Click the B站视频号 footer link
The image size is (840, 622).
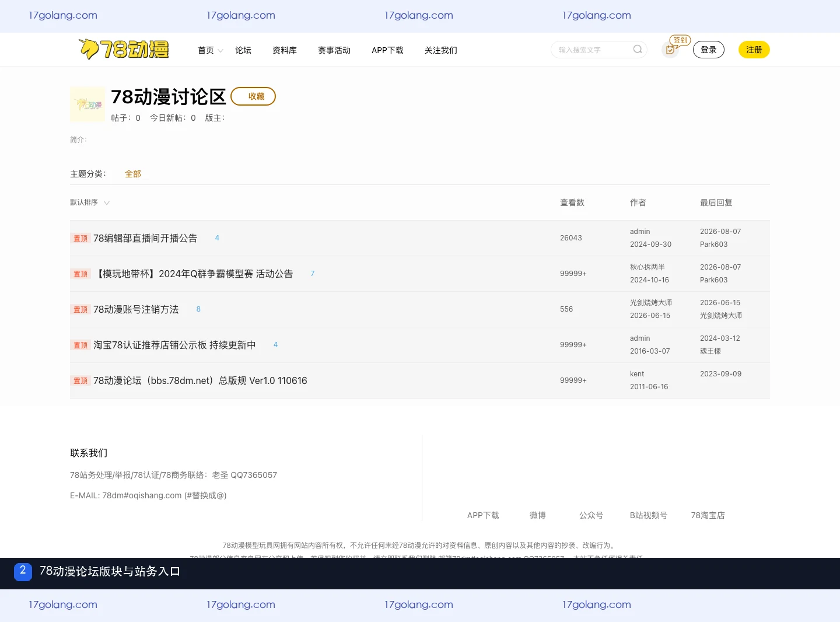click(649, 515)
